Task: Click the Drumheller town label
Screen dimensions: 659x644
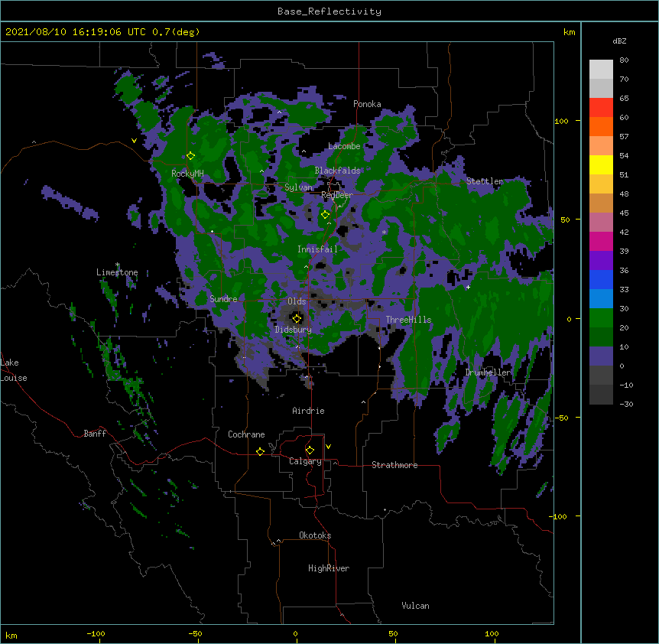Action: [x=488, y=372]
